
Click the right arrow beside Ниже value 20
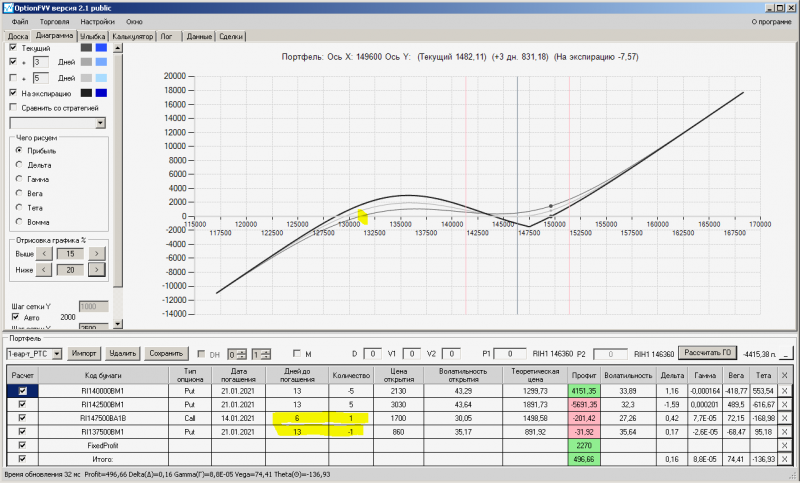pos(96,270)
